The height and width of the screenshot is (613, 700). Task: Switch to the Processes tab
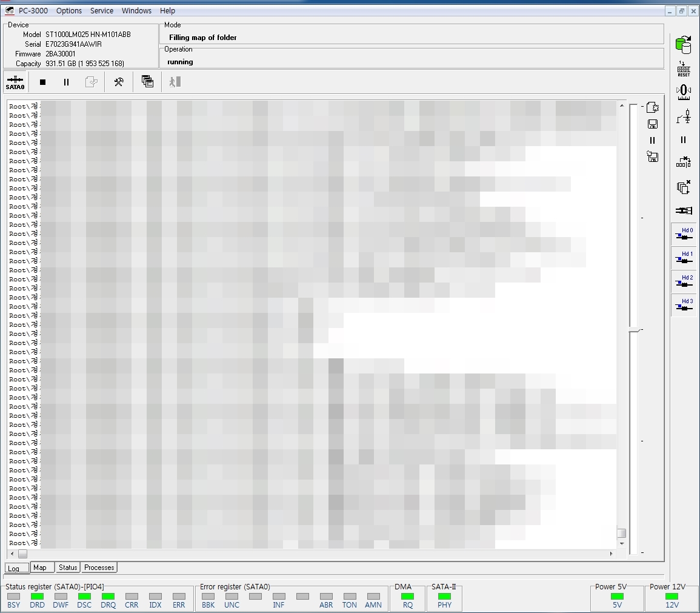pyautogui.click(x=98, y=567)
